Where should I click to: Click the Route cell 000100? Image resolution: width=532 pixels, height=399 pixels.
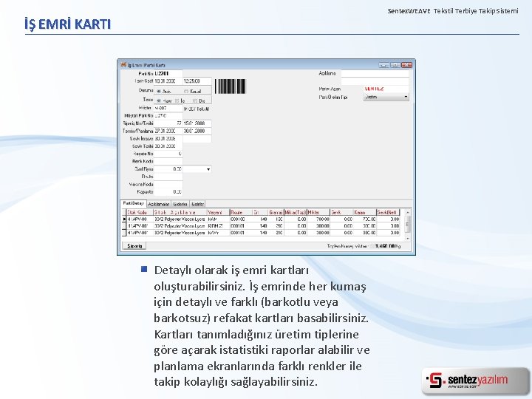coord(241,219)
